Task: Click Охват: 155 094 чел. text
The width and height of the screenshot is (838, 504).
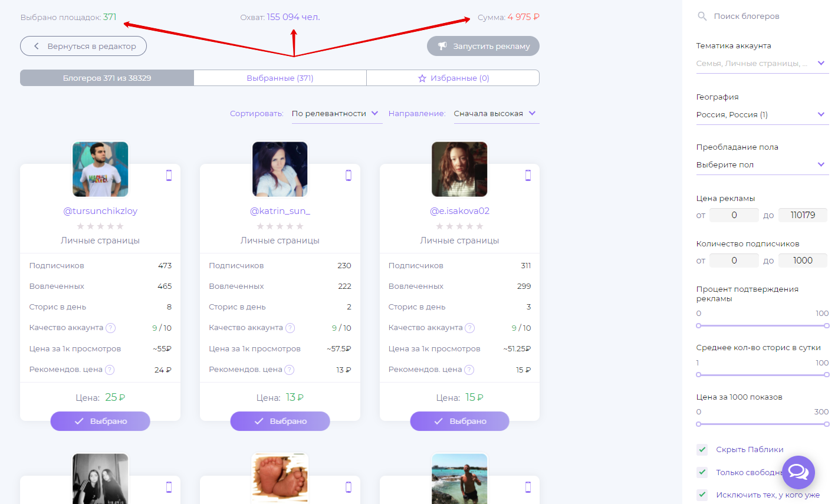Action: coord(280,17)
